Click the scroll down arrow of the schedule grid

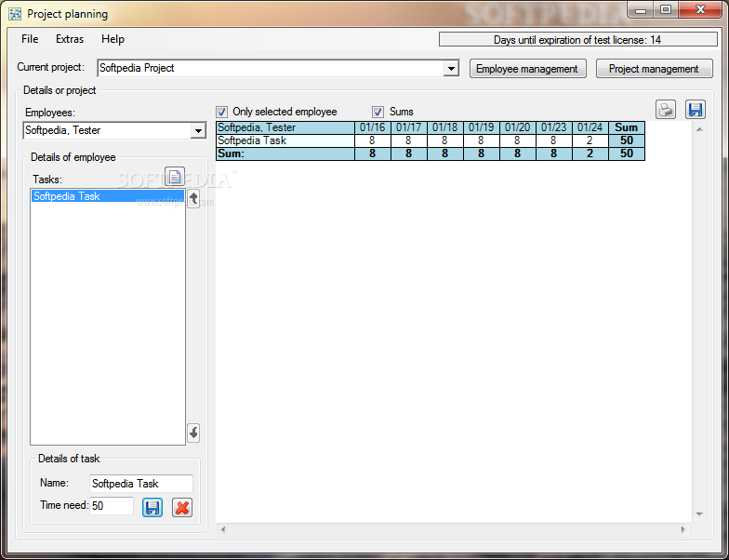click(699, 513)
